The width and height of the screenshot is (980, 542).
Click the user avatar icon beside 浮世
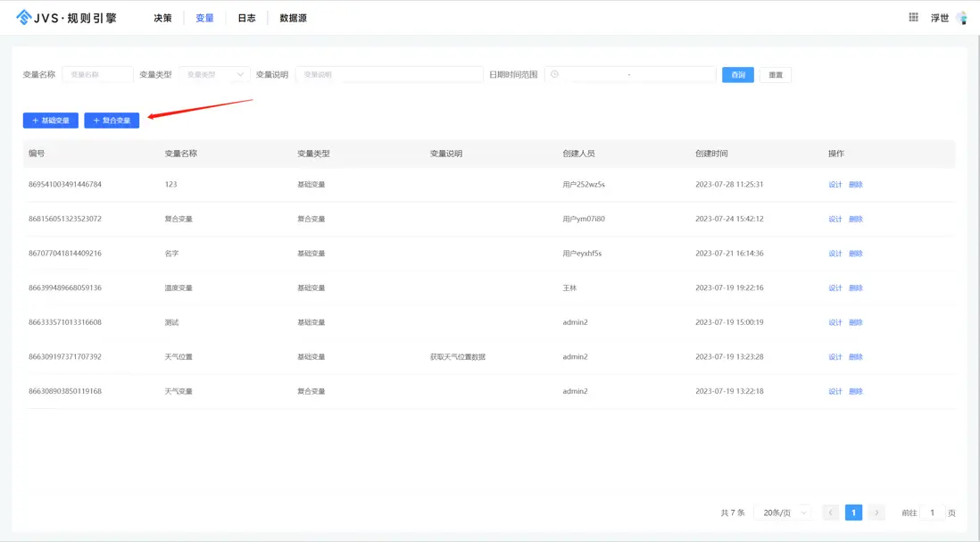pos(962,18)
